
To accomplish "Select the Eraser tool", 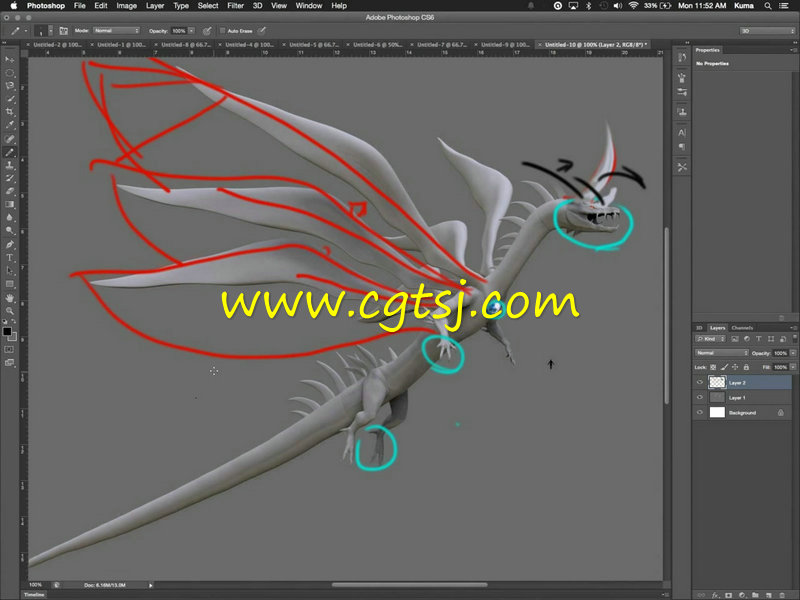I will pos(9,191).
